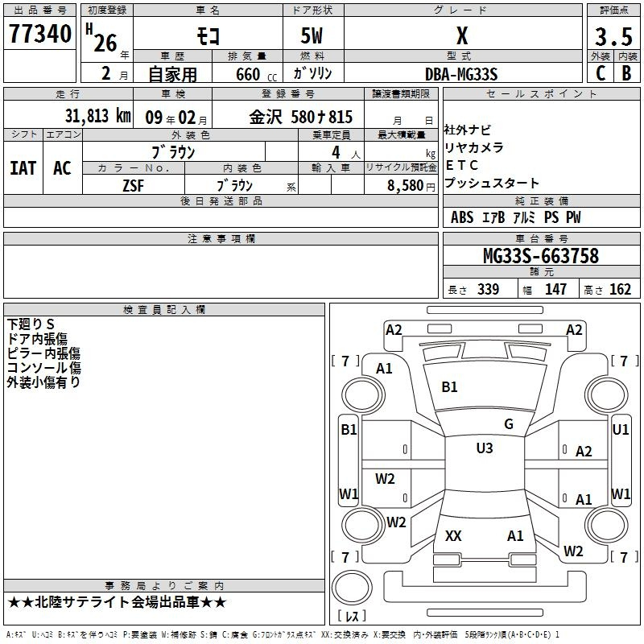Select the first registration year H26
644x644 pixels.
(x=102, y=39)
